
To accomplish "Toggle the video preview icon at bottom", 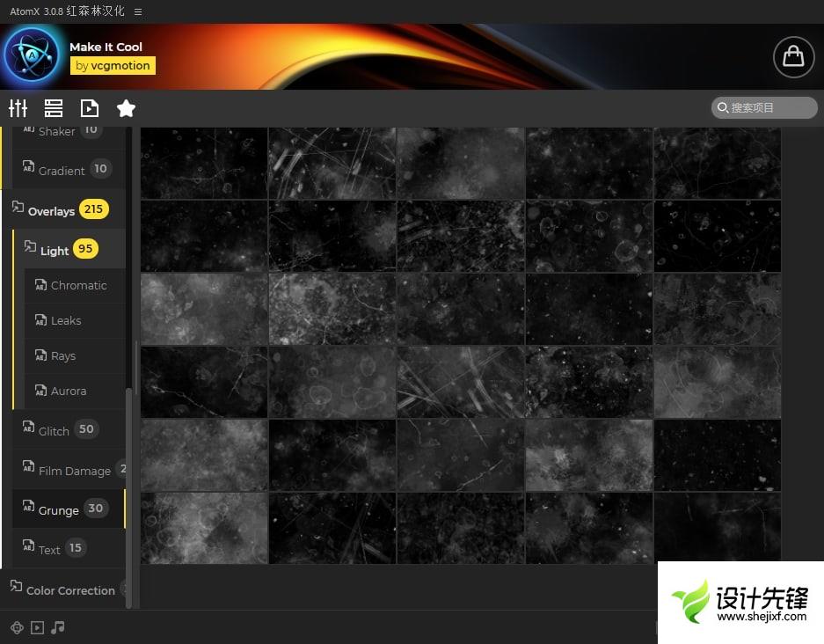I will pyautogui.click(x=37, y=627).
